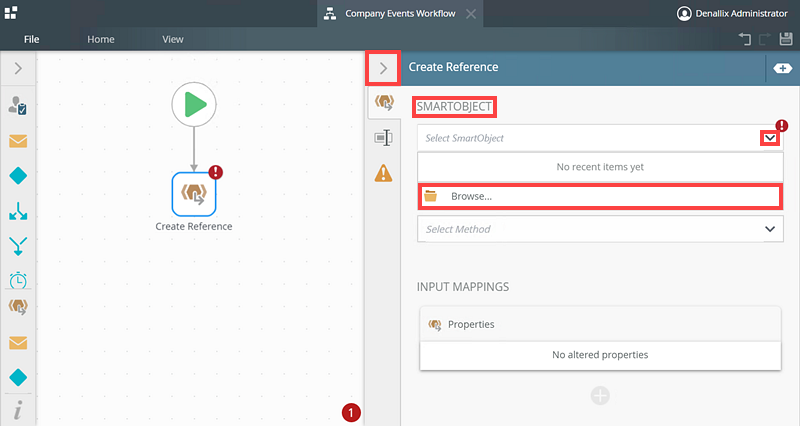Select the Split arrows toolbox icon

coord(18,211)
